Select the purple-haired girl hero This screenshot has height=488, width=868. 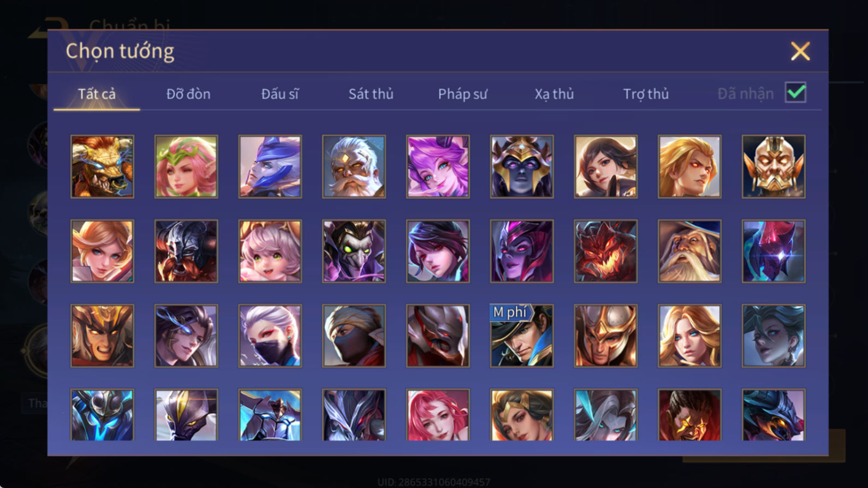click(x=438, y=166)
